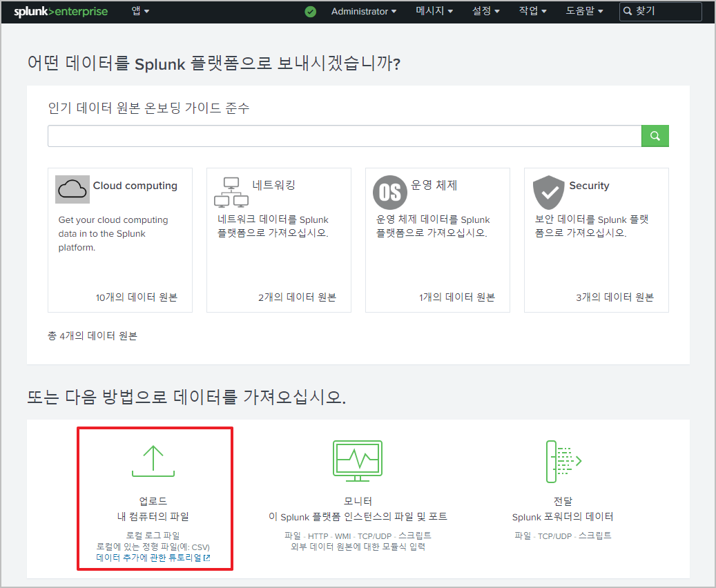Image resolution: width=716 pixels, height=588 pixels.
Task: Click the splunk>enterprise logo
Action: point(61,12)
